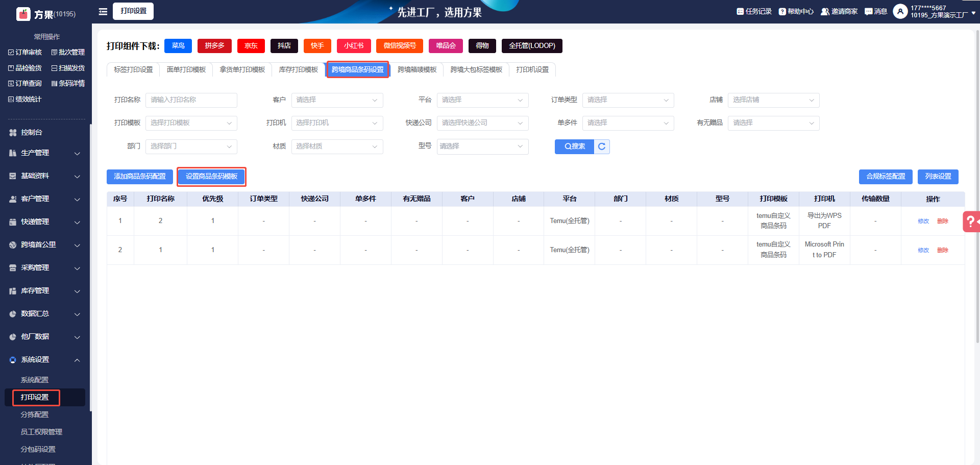Click 删除 in the Microsoft Print to PDF row
The height and width of the screenshot is (465, 980).
(943, 250)
